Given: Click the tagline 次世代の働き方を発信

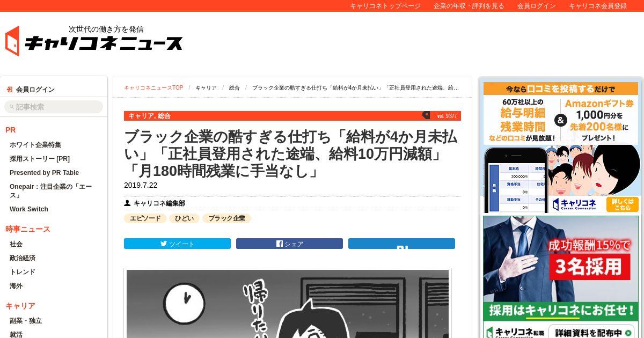Looking at the screenshot, I should pos(106,29).
